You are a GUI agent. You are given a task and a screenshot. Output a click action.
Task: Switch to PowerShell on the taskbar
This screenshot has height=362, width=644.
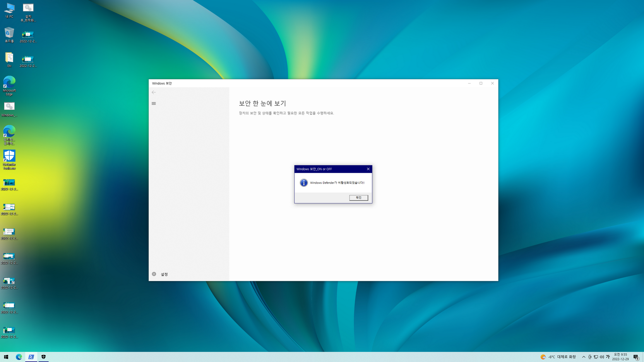[31, 357]
